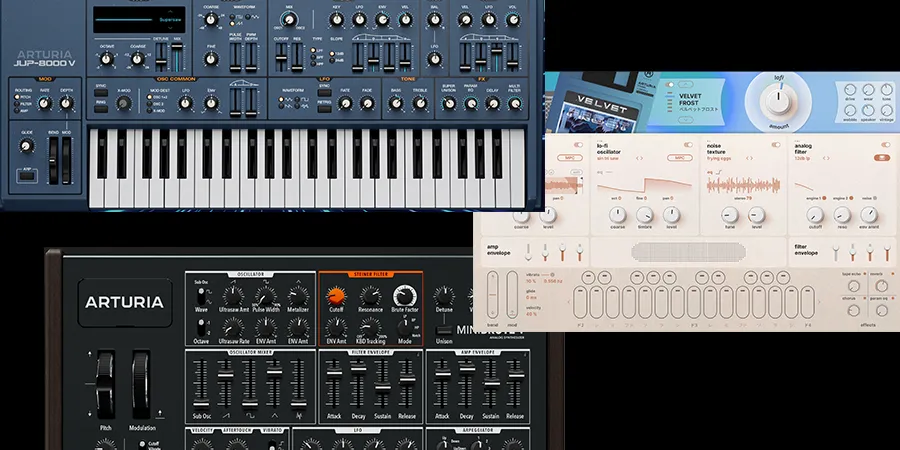Change lo-fi oscillator wave with its arrows
Screen dimensions: 900x450
point(639,158)
